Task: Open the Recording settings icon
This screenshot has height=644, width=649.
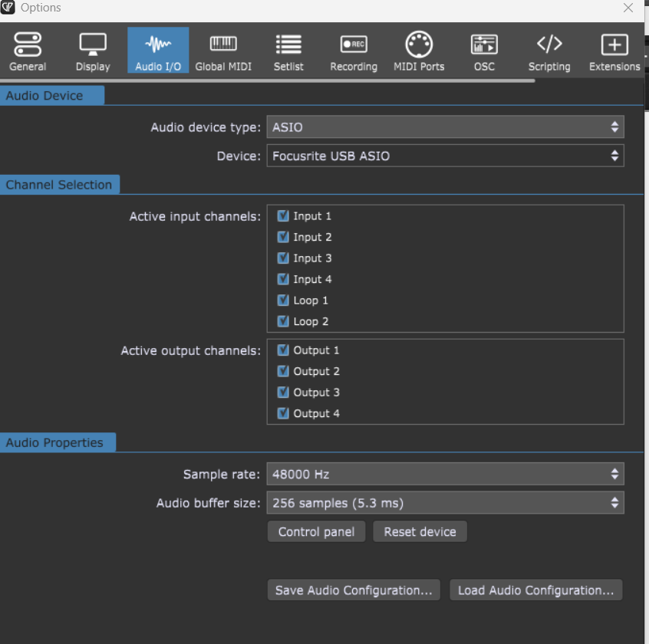Action: coord(354,44)
